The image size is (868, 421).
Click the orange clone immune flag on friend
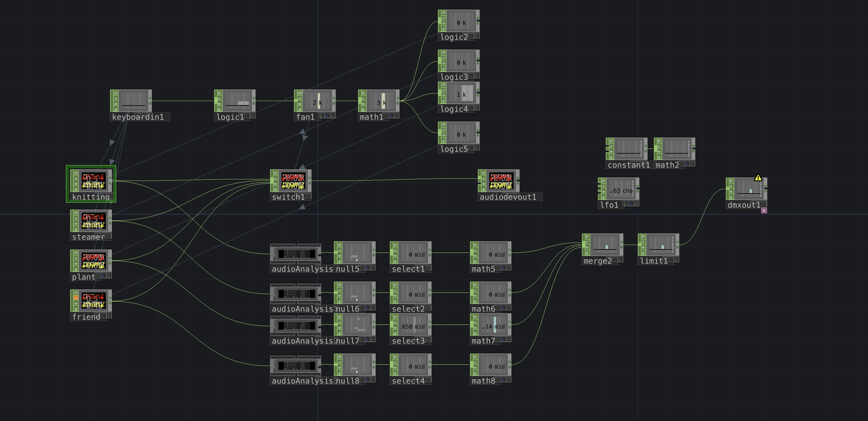coord(76,298)
